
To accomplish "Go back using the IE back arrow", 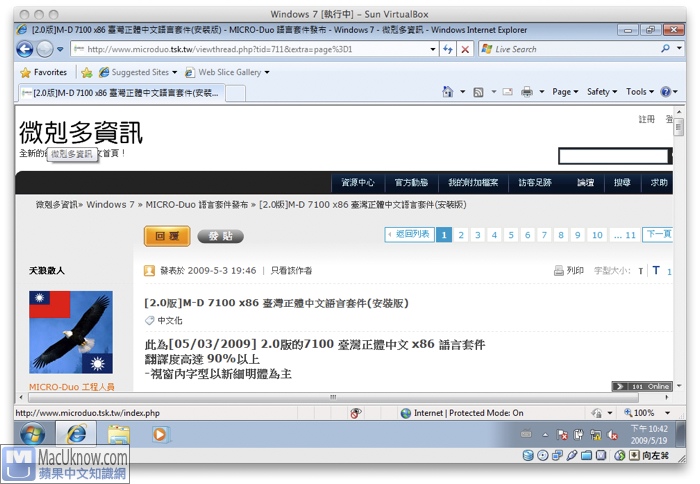I will (25, 49).
